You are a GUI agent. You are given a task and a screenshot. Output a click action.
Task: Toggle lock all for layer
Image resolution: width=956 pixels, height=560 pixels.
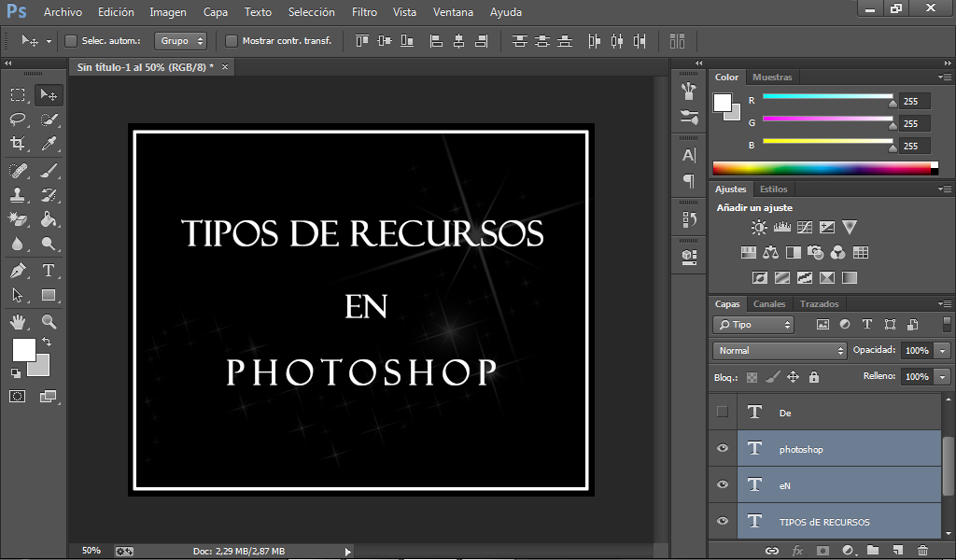(x=814, y=377)
